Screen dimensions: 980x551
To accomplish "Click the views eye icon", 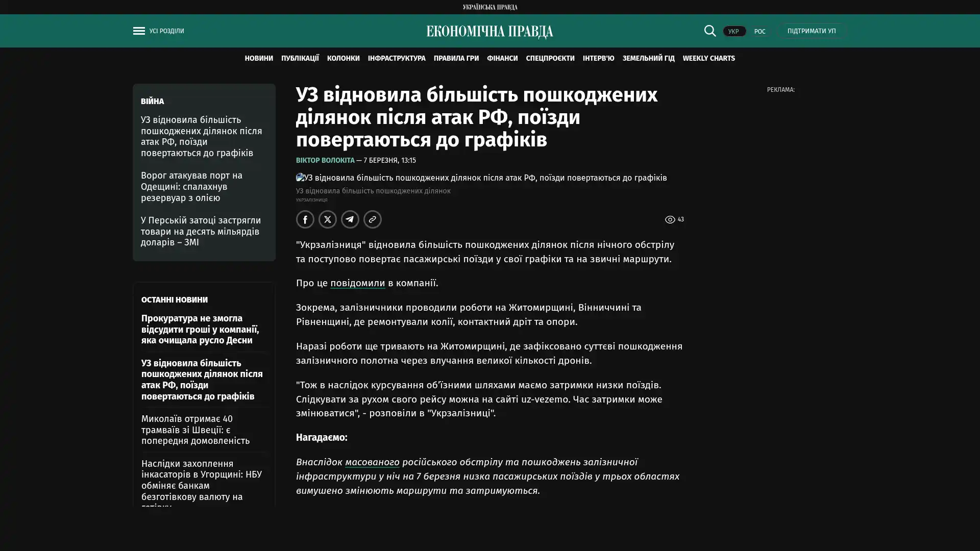I will [670, 219].
